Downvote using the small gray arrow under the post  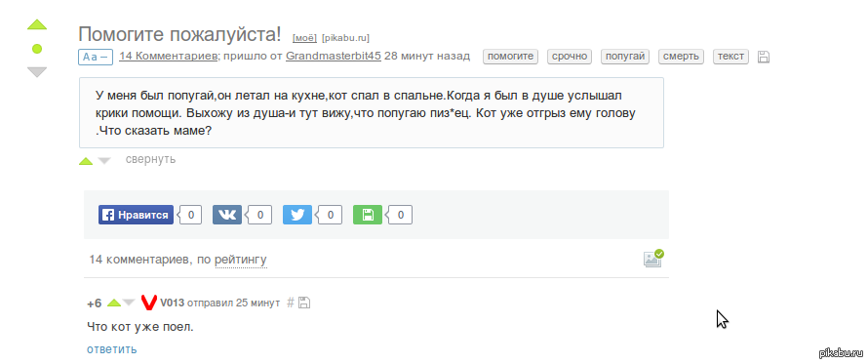tap(104, 161)
